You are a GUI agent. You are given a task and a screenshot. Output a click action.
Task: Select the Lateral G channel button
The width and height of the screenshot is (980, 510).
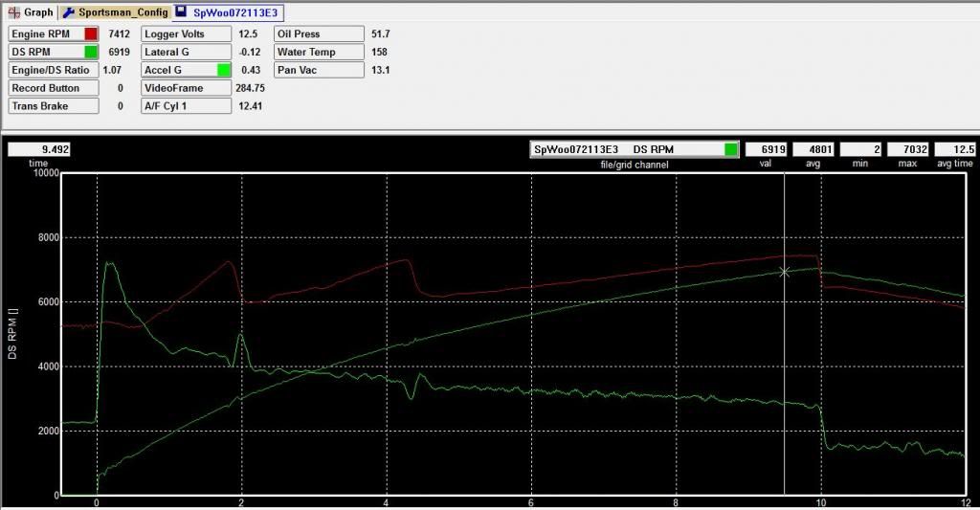(x=186, y=52)
